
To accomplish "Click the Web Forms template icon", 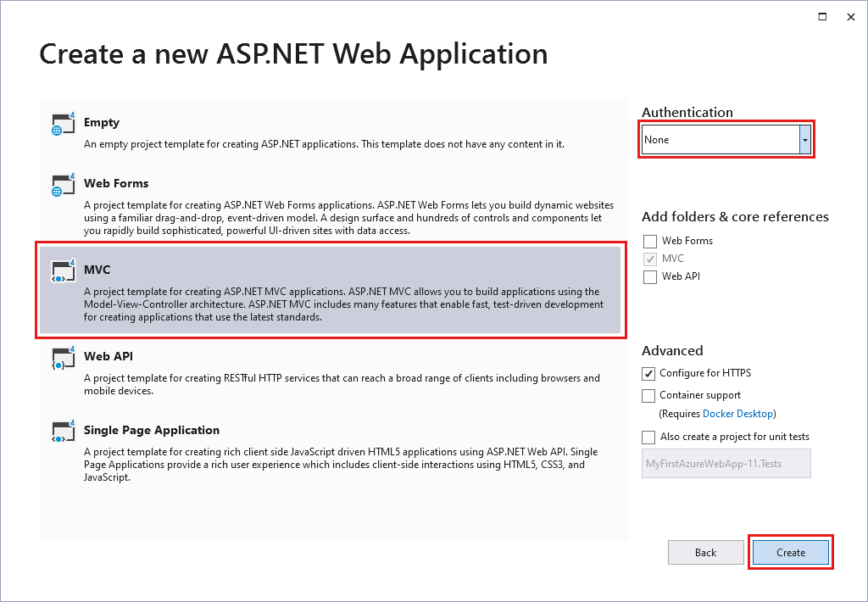I will 63,185.
